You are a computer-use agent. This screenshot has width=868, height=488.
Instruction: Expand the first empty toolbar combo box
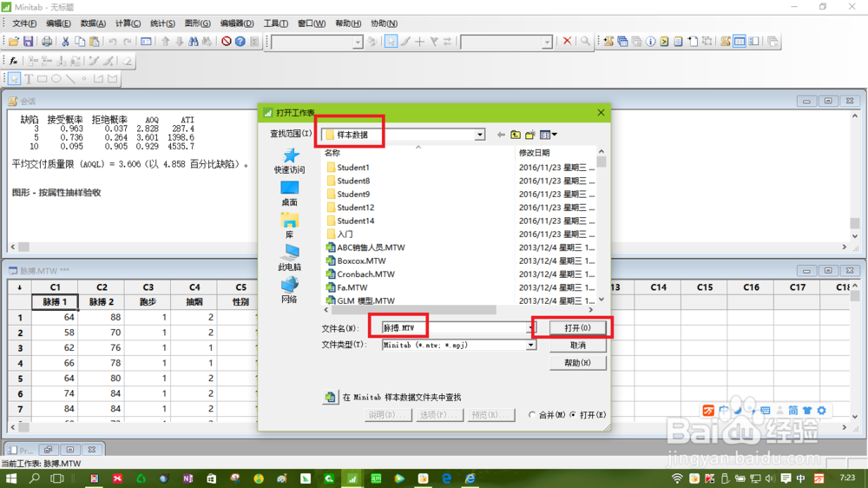(x=358, y=42)
